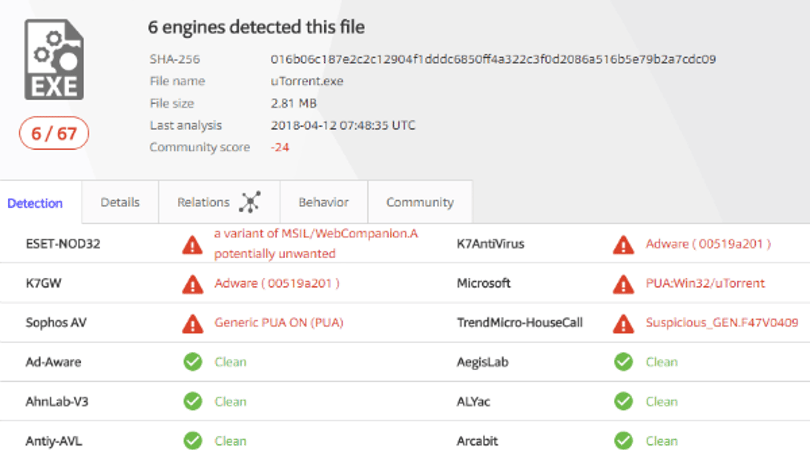This screenshot has height=459, width=810.
Task: Click the 6 / 67 detection score badge
Action: coord(54,134)
